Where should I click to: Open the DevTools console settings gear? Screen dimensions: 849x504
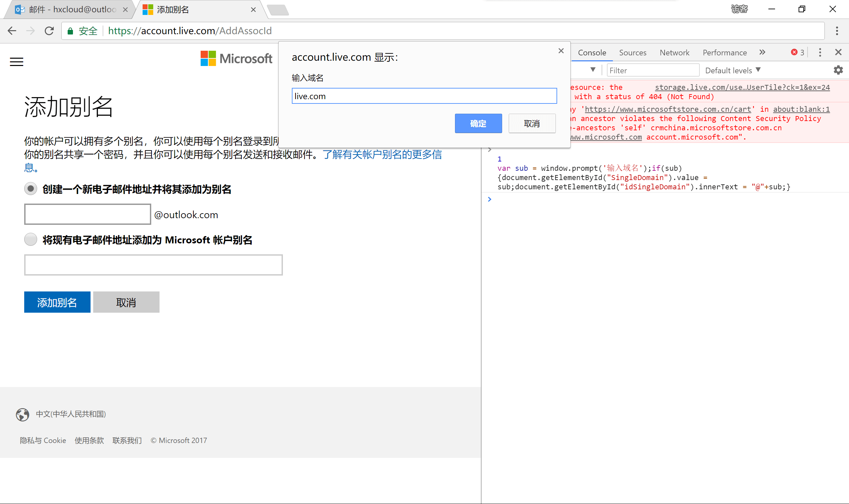point(838,70)
